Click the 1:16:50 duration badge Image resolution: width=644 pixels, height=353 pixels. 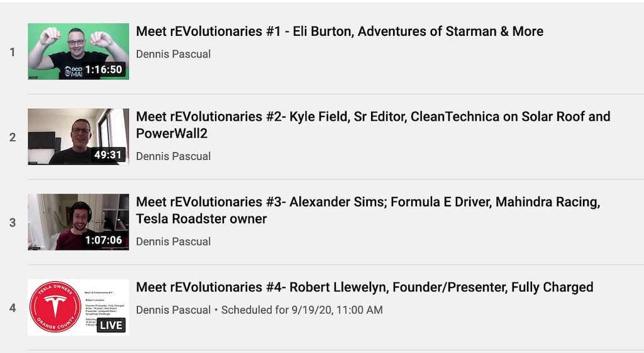[x=104, y=69]
